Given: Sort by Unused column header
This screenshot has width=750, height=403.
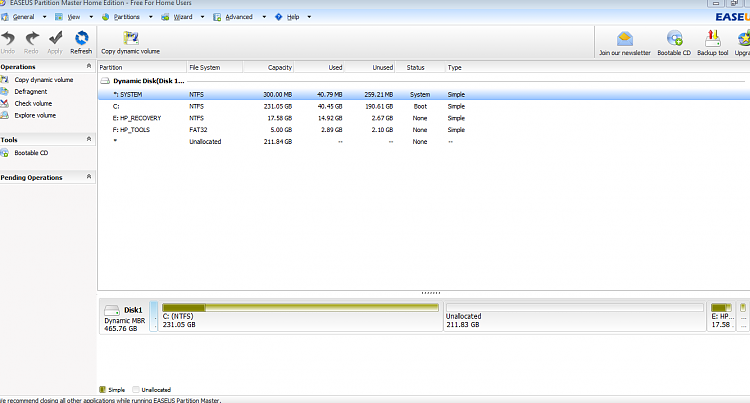Looking at the screenshot, I should [369, 67].
